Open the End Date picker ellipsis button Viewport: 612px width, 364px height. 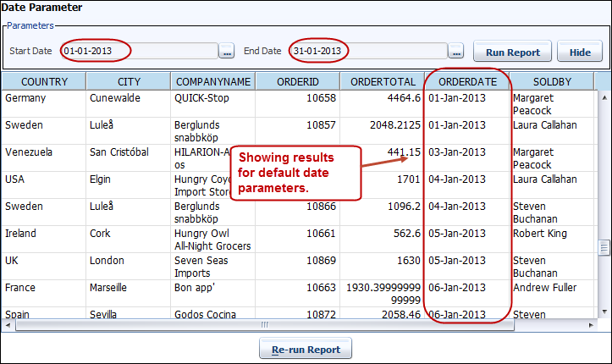[x=456, y=52]
